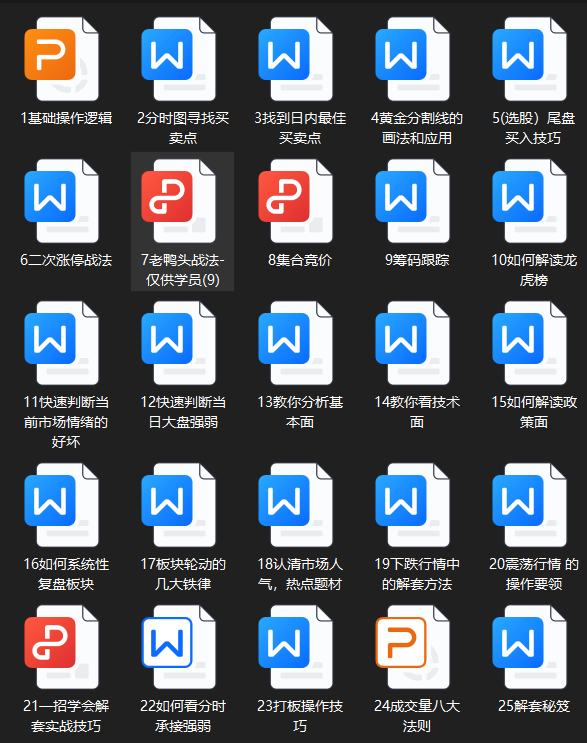The width and height of the screenshot is (587, 743).
Task: Click the outlined Word icon for 22如何看分时承接强弱
Action: pyautogui.click(x=179, y=647)
